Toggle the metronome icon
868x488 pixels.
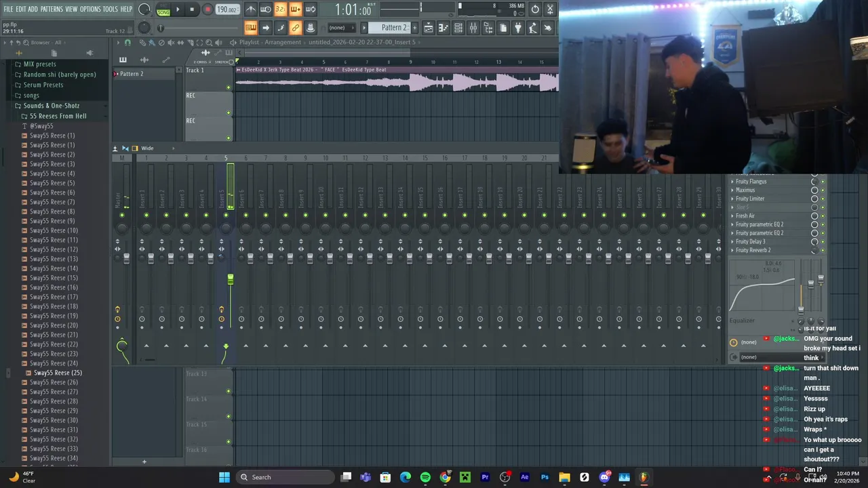251,9
